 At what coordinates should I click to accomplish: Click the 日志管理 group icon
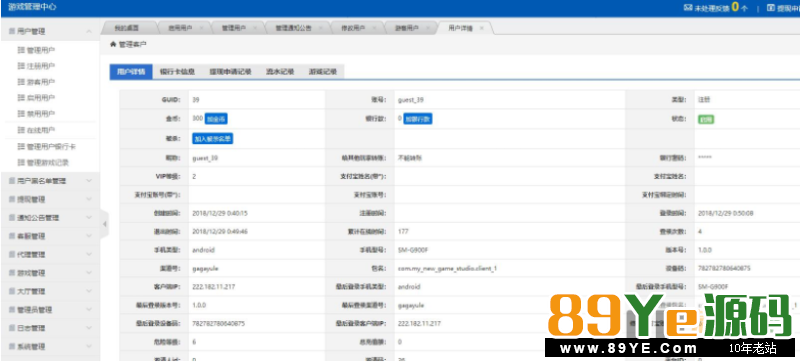pos(12,328)
